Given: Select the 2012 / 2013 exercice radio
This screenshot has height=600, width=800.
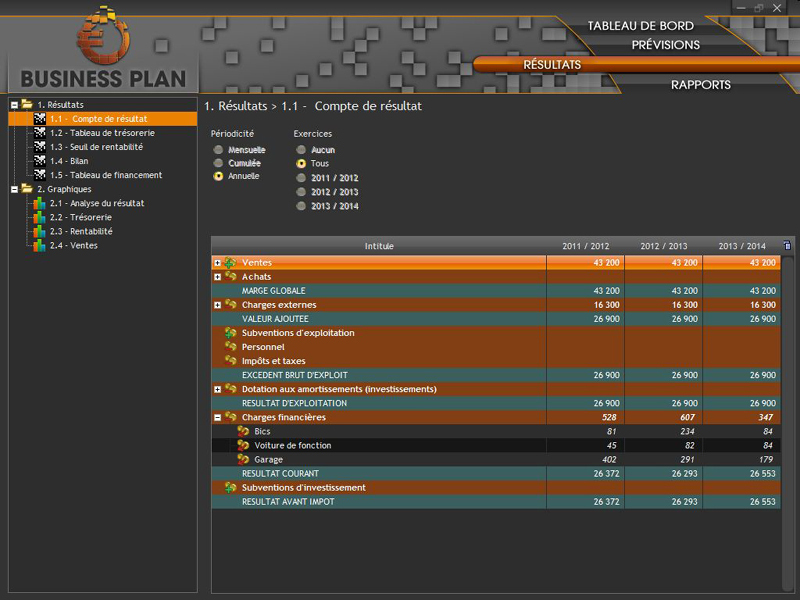Looking at the screenshot, I should [x=301, y=192].
